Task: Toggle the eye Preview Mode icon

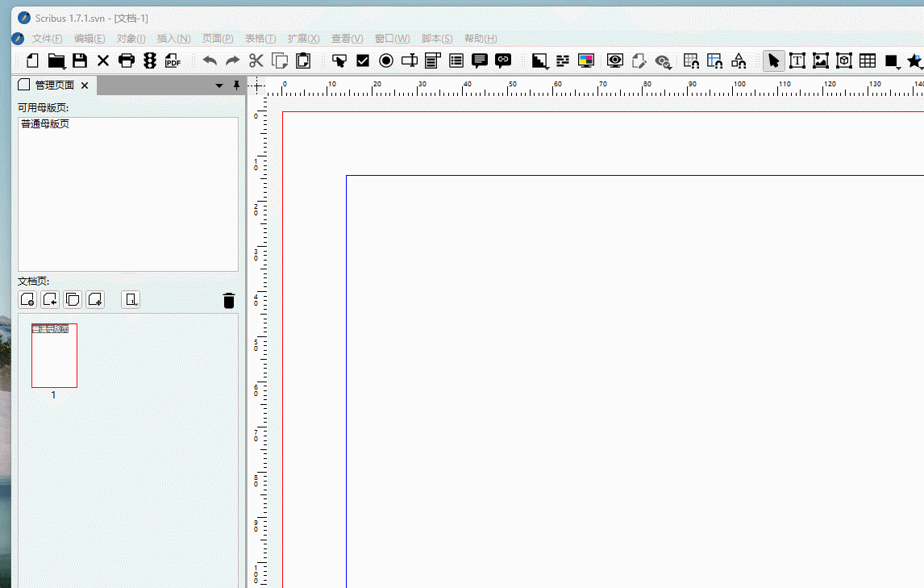Action: pos(615,60)
